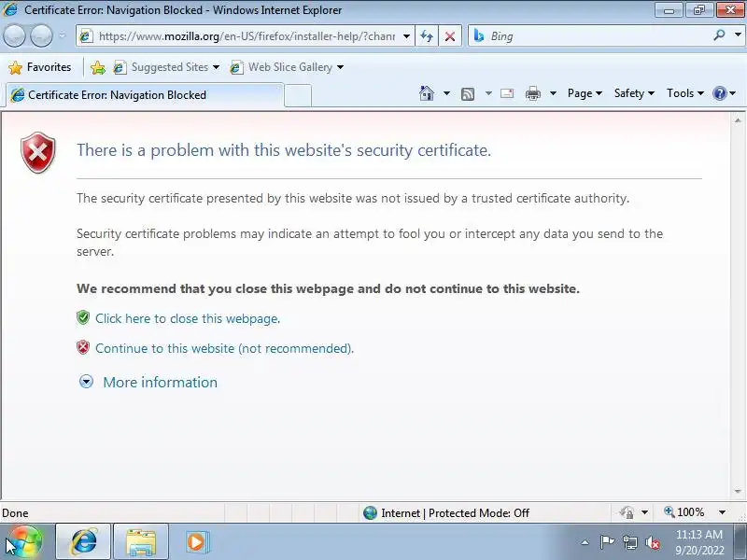Open the status bar privacy icon dropdown arrow
This screenshot has width=747, height=560.
coord(644,512)
